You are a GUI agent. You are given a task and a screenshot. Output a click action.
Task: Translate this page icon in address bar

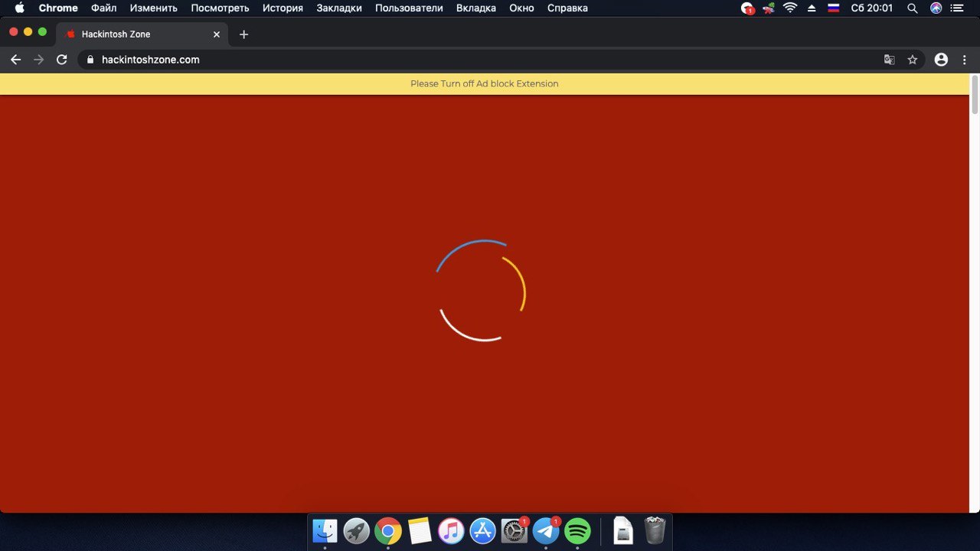[889, 60]
